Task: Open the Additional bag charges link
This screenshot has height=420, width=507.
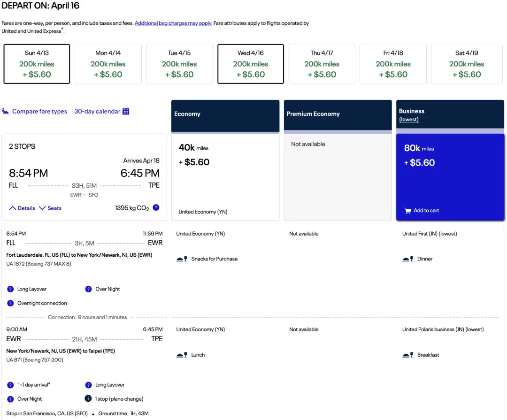Action: (x=173, y=23)
